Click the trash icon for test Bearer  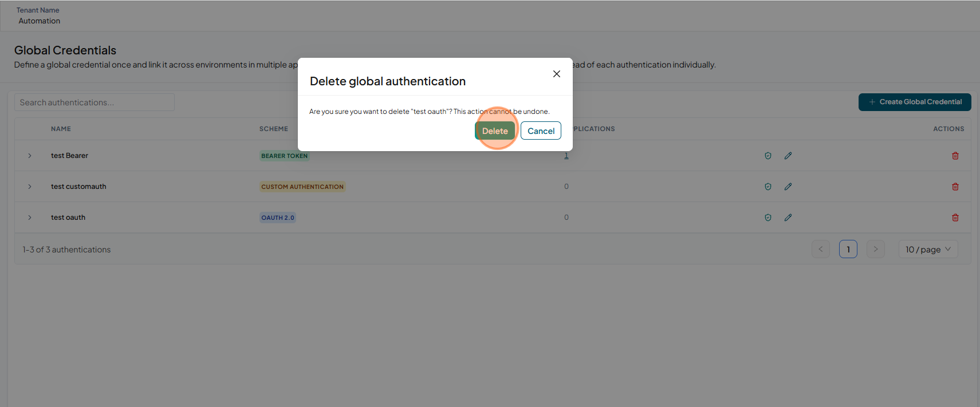(x=955, y=156)
